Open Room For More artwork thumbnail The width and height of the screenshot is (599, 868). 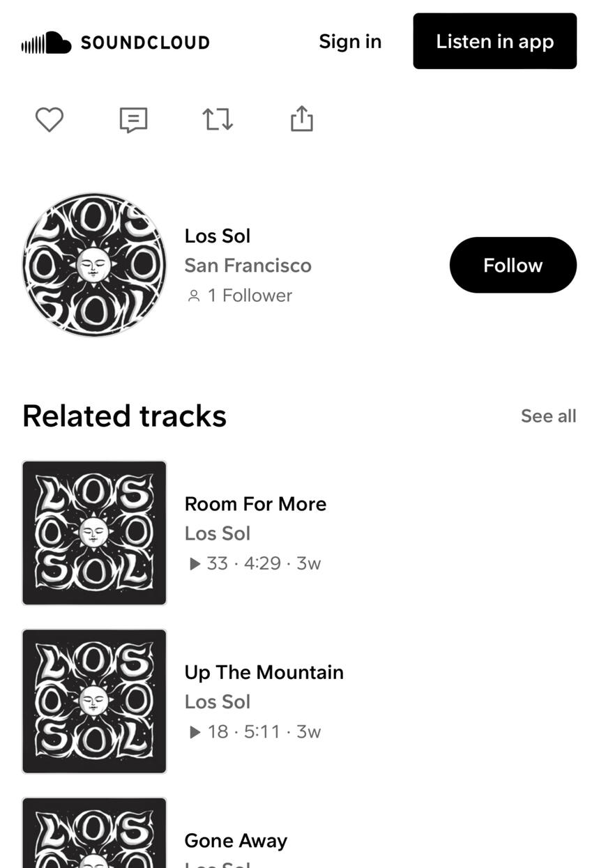[94, 533]
